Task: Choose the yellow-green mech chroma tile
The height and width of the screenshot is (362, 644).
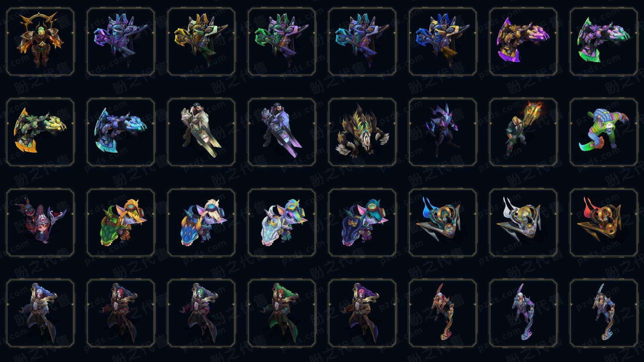Action: 201,42
